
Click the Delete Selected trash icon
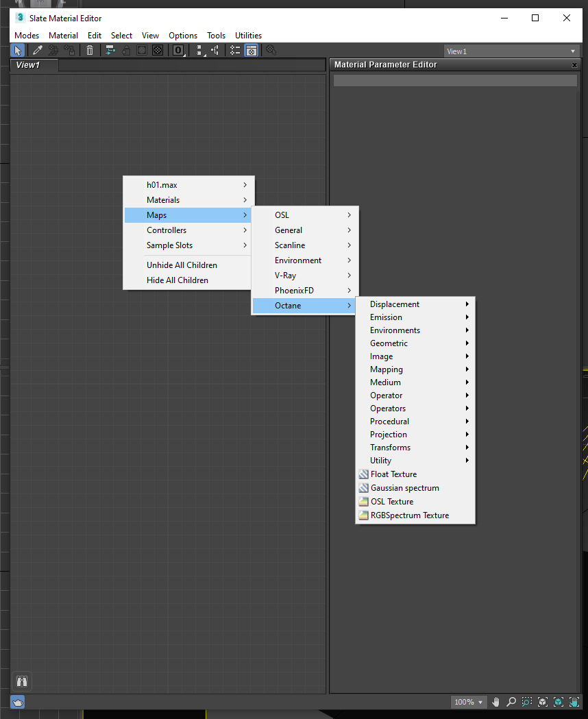pos(90,51)
